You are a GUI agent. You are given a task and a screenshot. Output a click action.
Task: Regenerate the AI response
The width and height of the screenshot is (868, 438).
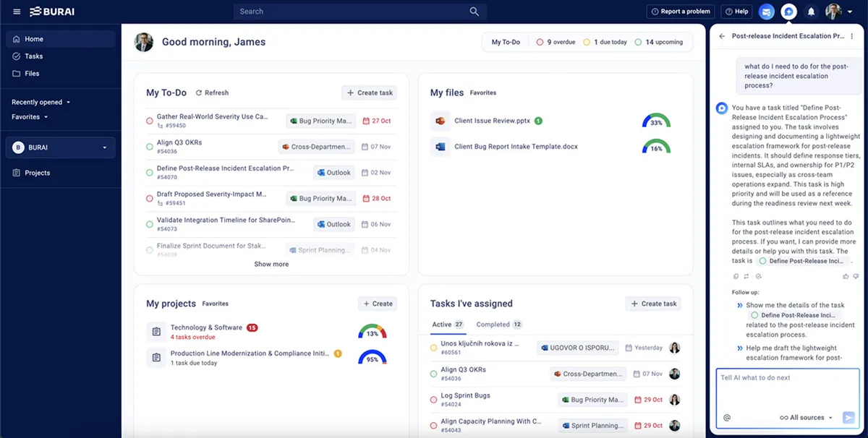(x=747, y=276)
